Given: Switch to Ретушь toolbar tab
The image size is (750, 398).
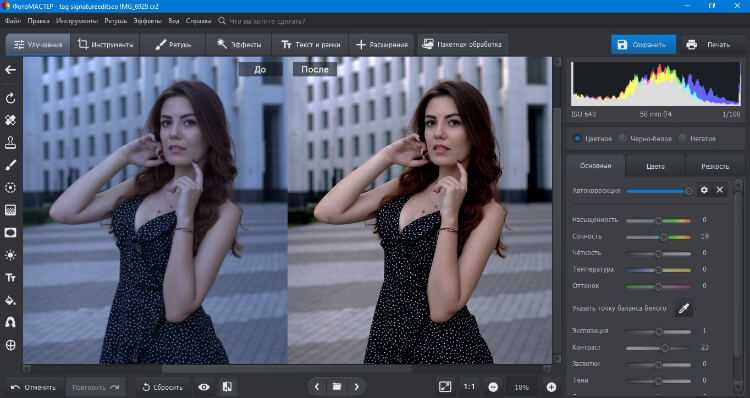Looking at the screenshot, I should click(173, 44).
